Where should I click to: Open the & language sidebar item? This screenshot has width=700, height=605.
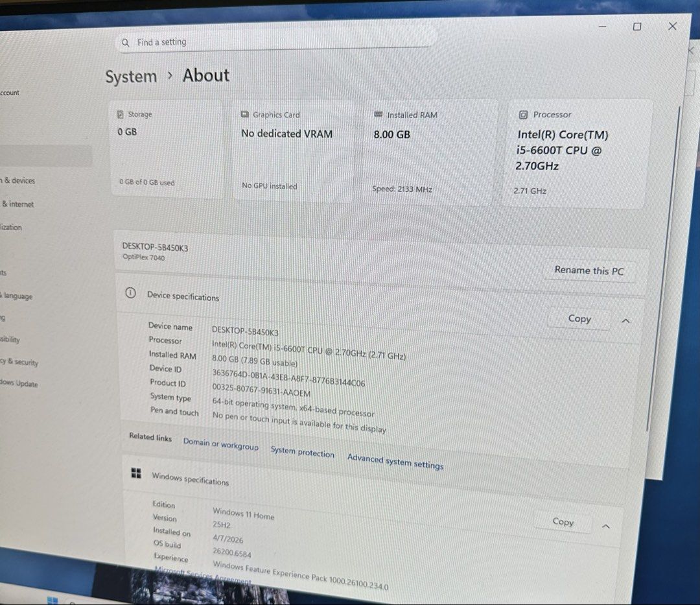click(x=16, y=296)
